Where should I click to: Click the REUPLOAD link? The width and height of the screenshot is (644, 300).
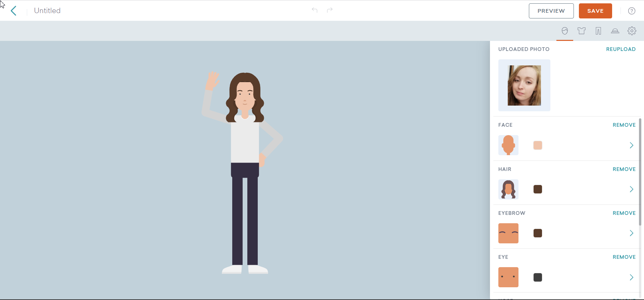(x=621, y=49)
